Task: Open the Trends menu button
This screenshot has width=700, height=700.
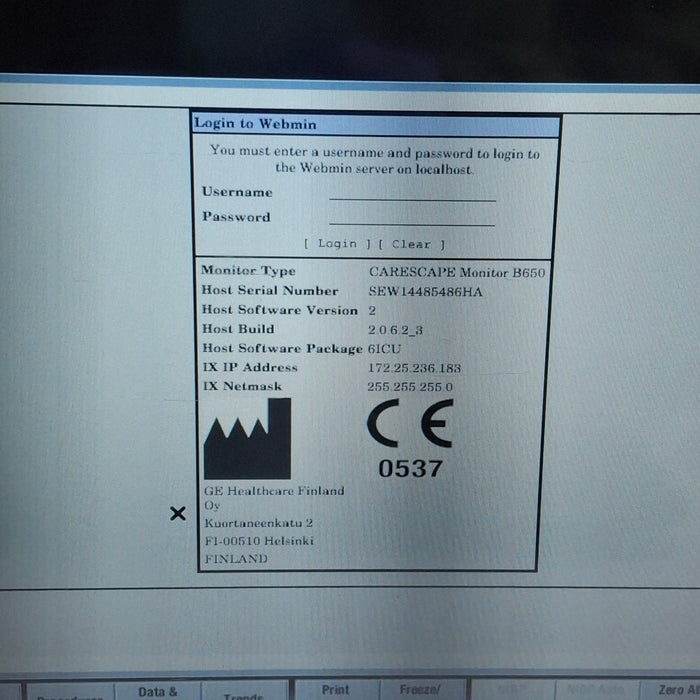Action: click(244, 692)
